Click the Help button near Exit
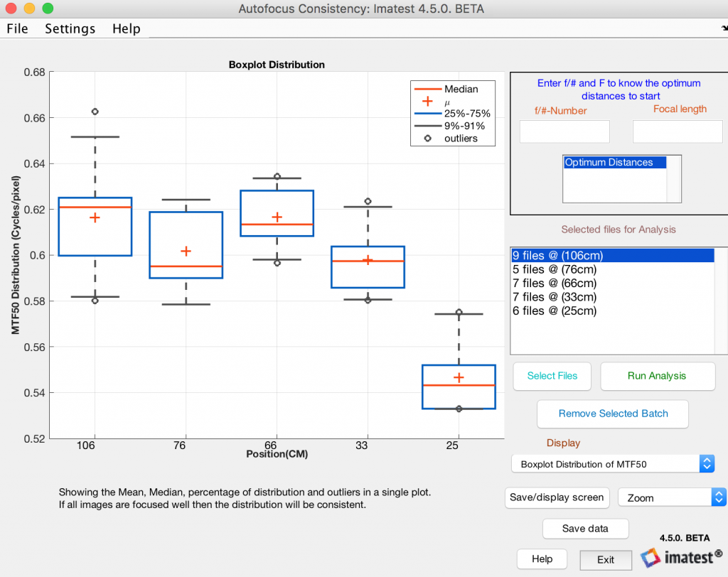The width and height of the screenshot is (728, 577). coord(542,559)
